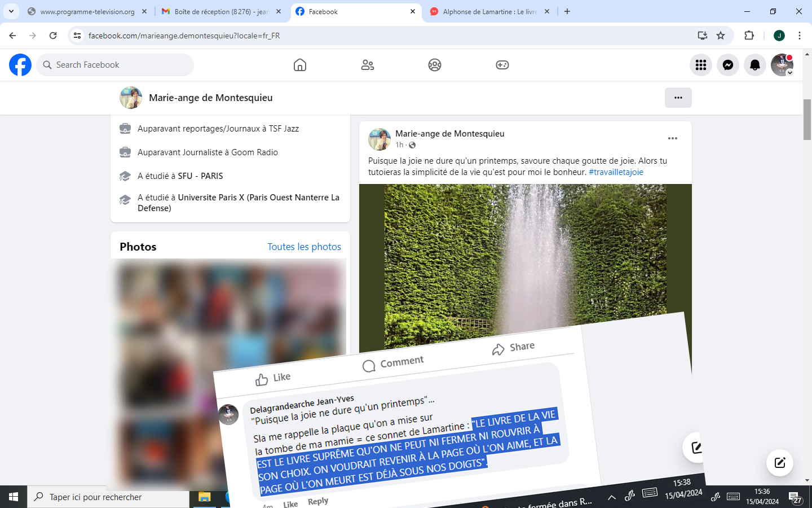The width and height of the screenshot is (812, 508).
Task: Open the Windows Start button
Action: (x=14, y=497)
